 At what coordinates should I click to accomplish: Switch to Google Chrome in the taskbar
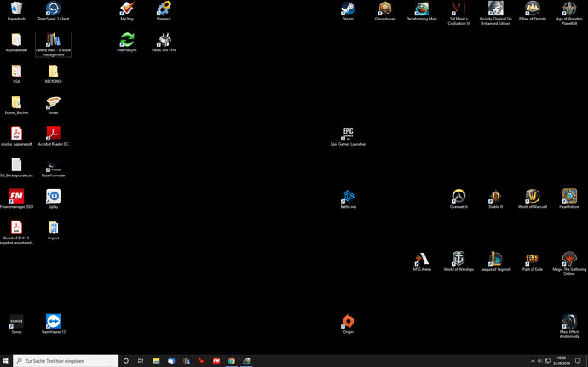(x=232, y=361)
